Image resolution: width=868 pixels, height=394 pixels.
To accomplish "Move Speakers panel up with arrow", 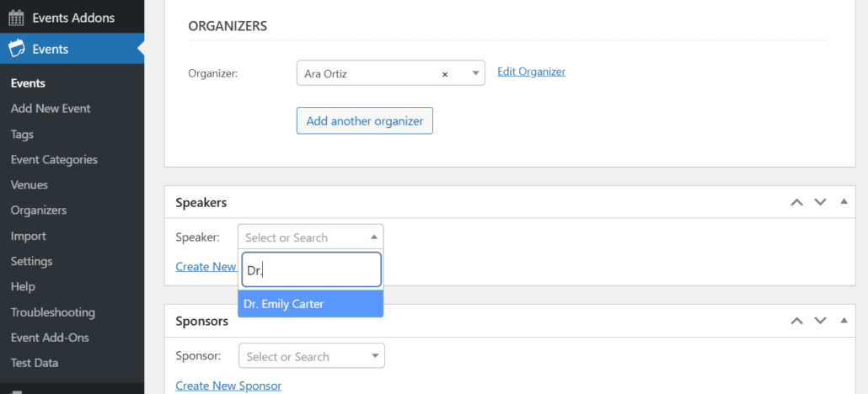I will click(796, 202).
